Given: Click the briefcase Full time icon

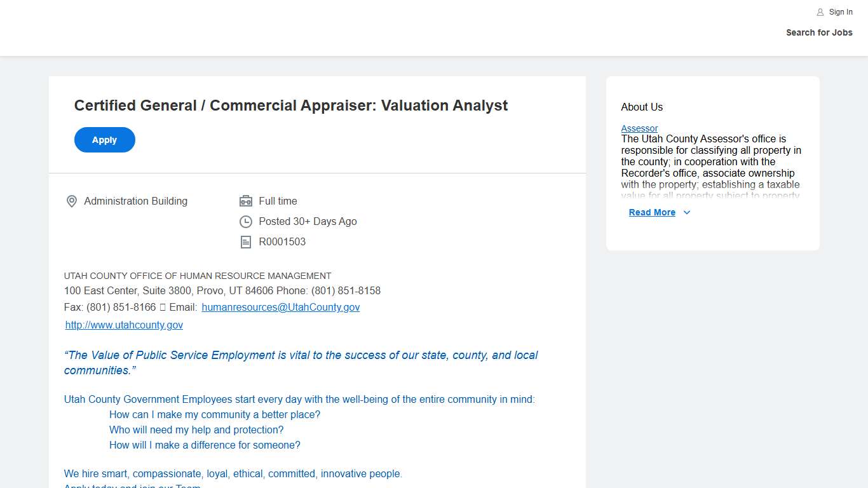Looking at the screenshot, I should [x=246, y=201].
